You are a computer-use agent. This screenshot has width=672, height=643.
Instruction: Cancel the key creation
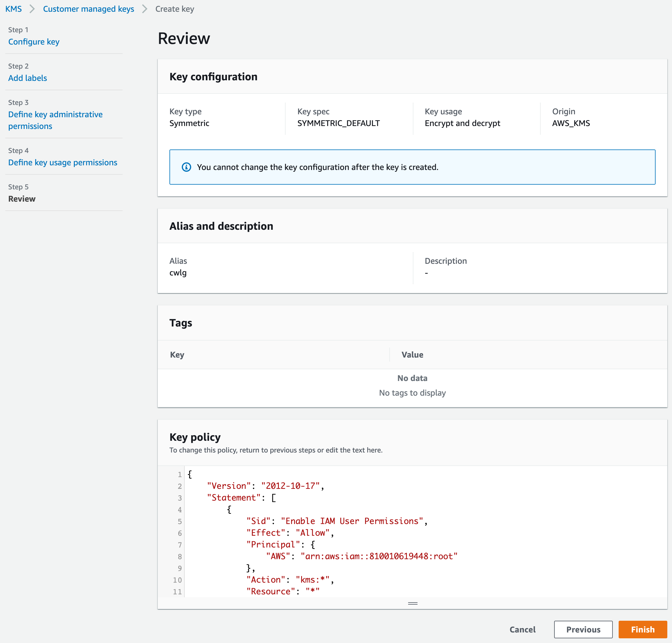coord(522,629)
